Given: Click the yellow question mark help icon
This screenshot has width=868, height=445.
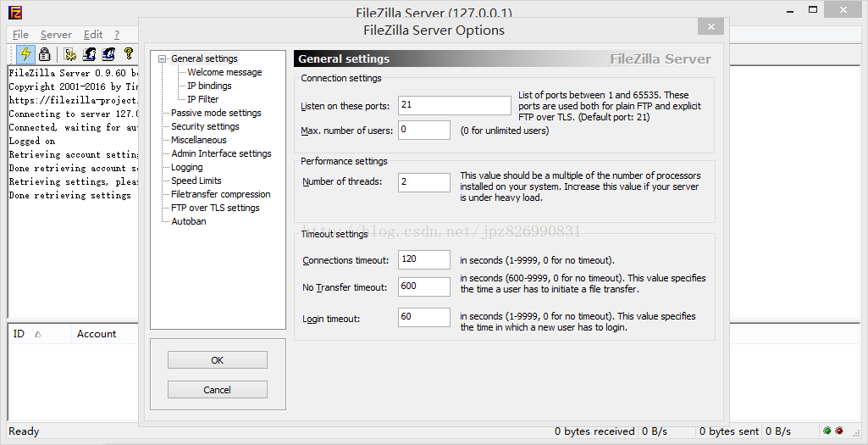Looking at the screenshot, I should 129,53.
